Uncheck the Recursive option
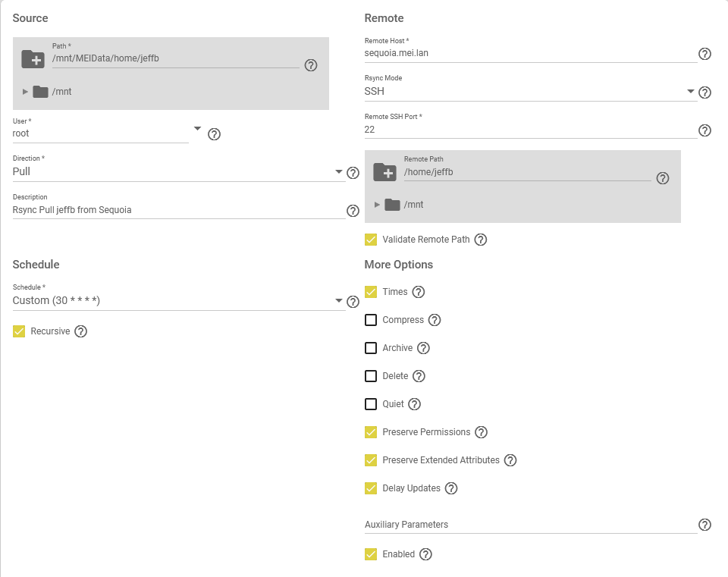 point(20,331)
